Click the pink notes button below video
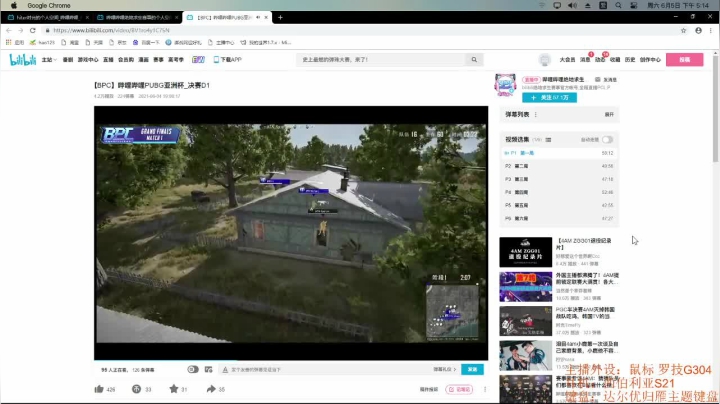The height and width of the screenshot is (404, 720). [459, 389]
